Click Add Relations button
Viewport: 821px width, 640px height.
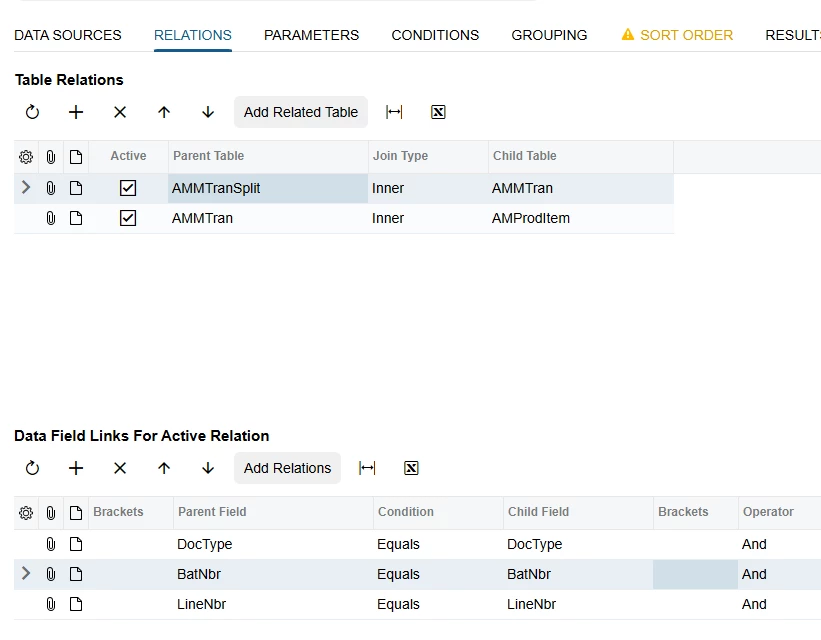(x=287, y=468)
